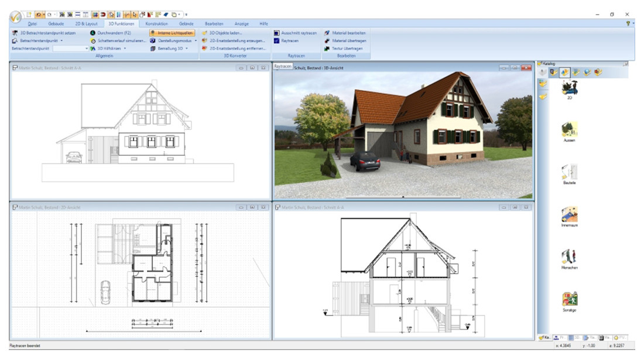Open the Aussen catalog folder

click(570, 132)
